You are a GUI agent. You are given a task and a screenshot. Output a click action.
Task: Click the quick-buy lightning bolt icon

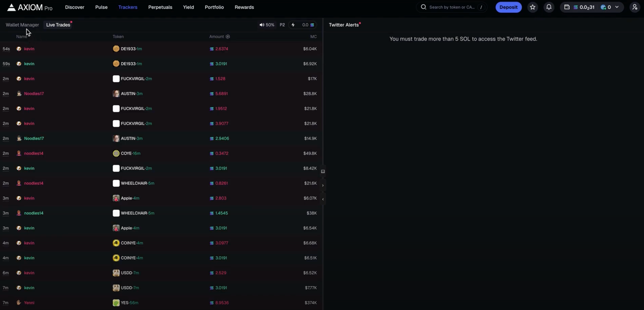coord(293,25)
